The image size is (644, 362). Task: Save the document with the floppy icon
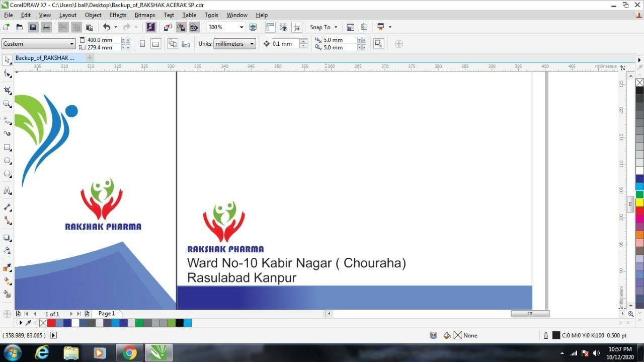click(33, 27)
